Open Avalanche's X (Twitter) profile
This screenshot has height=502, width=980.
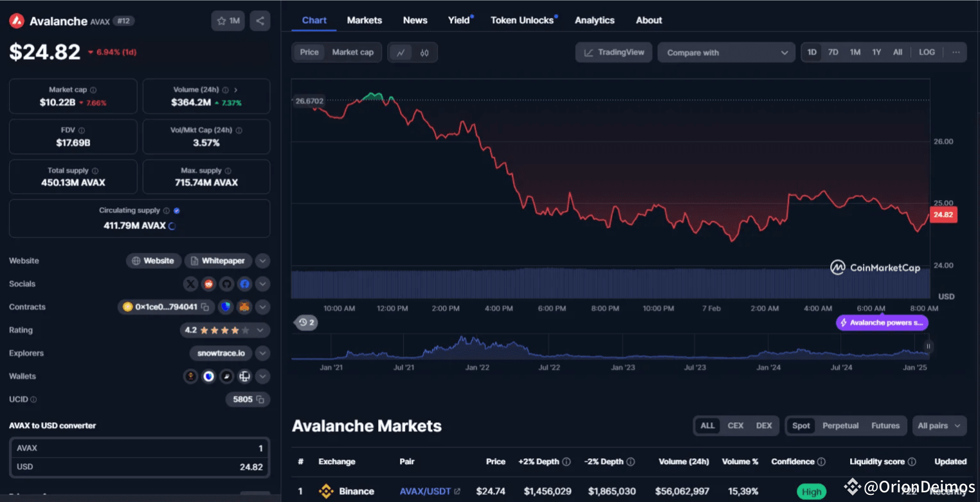click(x=190, y=284)
